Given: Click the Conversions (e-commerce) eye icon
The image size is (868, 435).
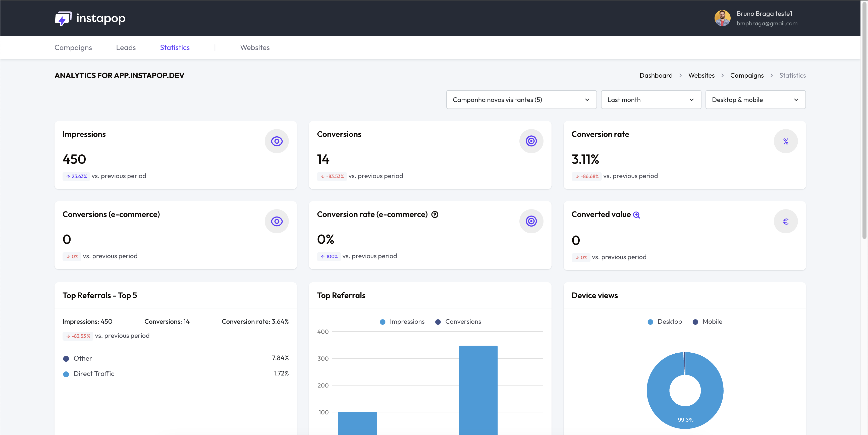Looking at the screenshot, I should click(277, 221).
